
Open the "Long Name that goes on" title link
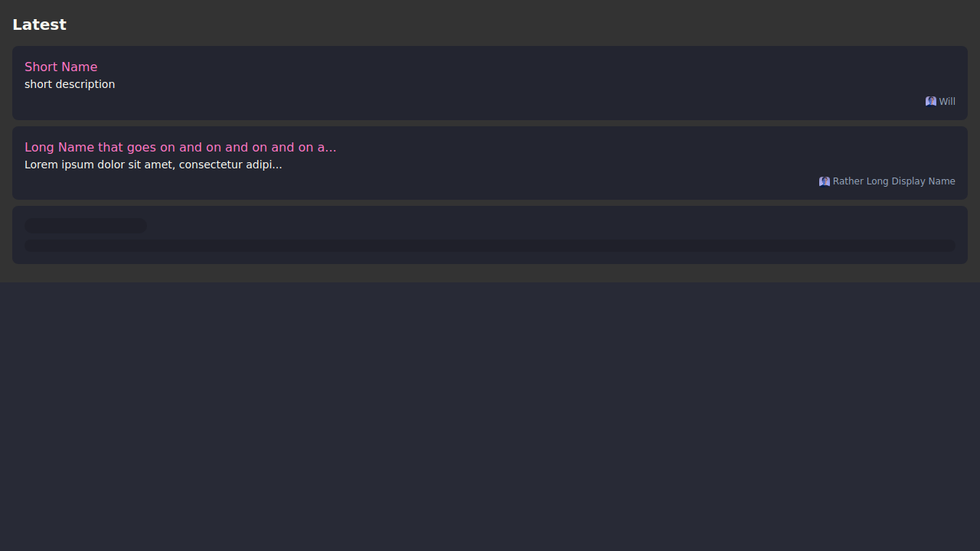pos(180,148)
